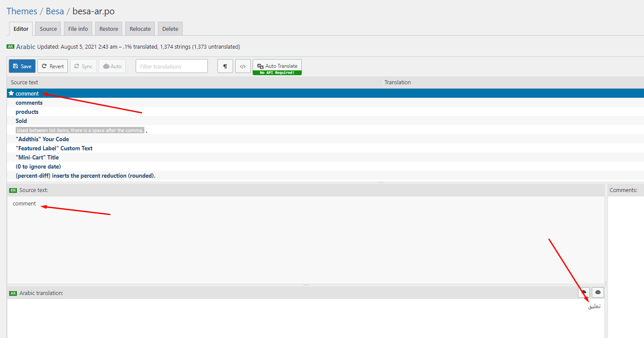Open the Delete tab

pyautogui.click(x=170, y=29)
